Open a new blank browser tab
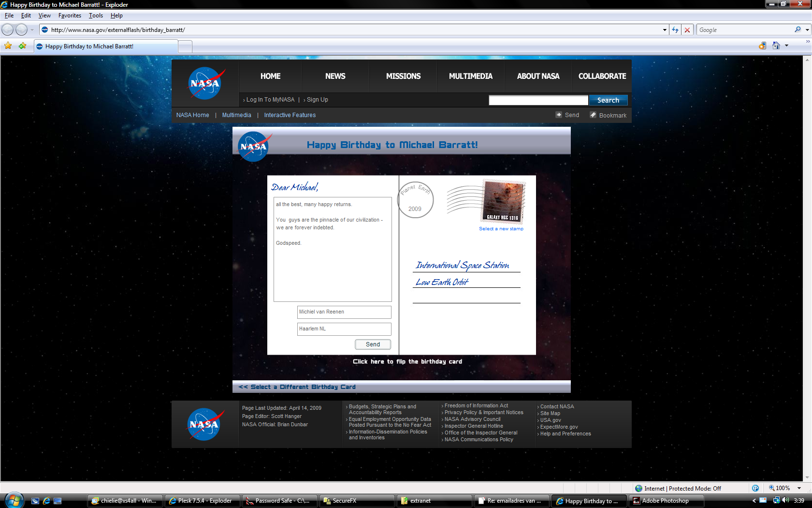 pyautogui.click(x=185, y=46)
